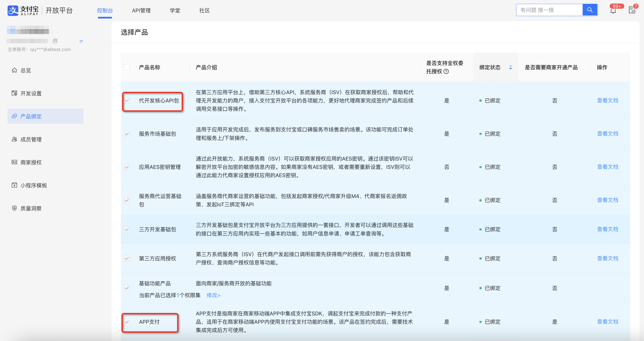Open the API管理 tab
The width and height of the screenshot is (644, 341).
click(141, 11)
